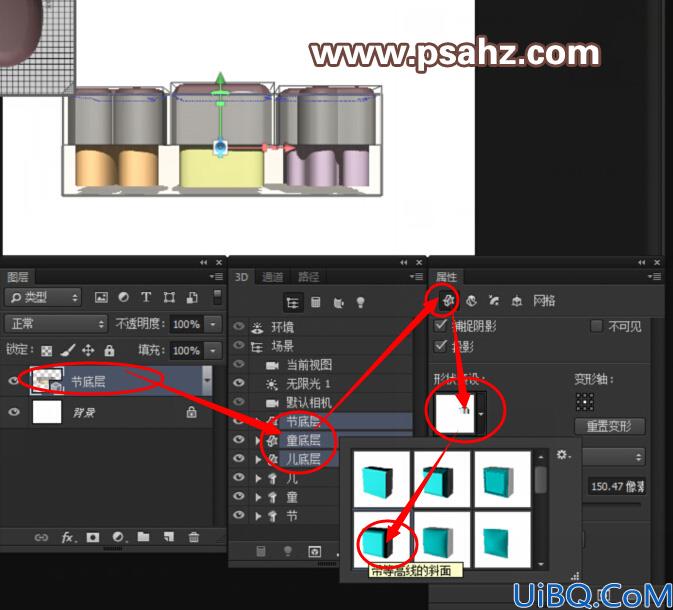The image size is (673, 610).
Task: Click render icon at 3D panel bottom
Action: click(x=315, y=552)
